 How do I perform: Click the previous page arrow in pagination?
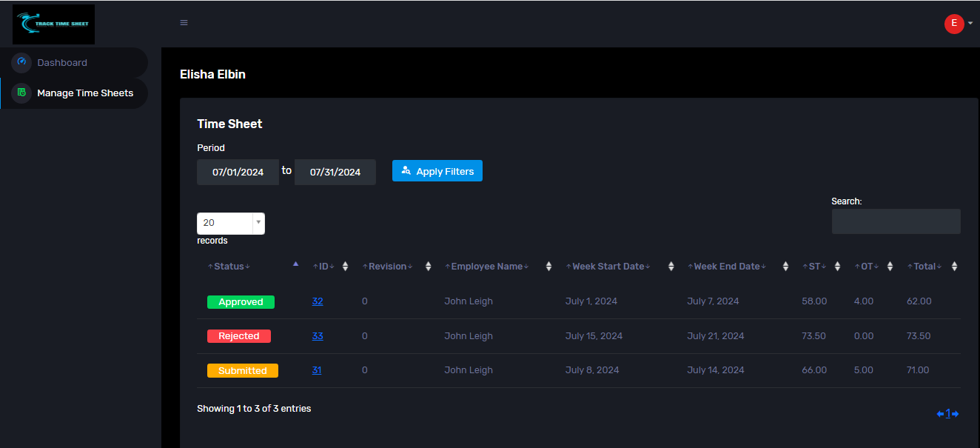(x=940, y=414)
